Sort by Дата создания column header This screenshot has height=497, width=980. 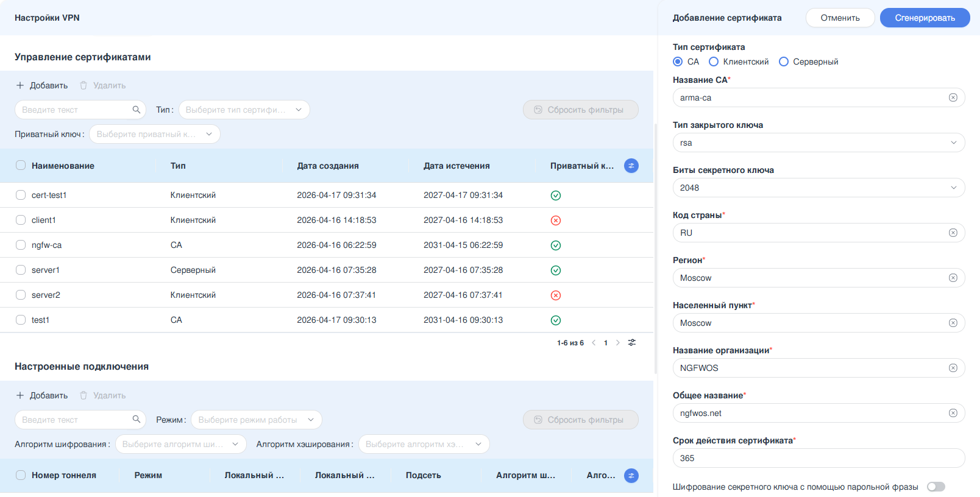tap(328, 166)
